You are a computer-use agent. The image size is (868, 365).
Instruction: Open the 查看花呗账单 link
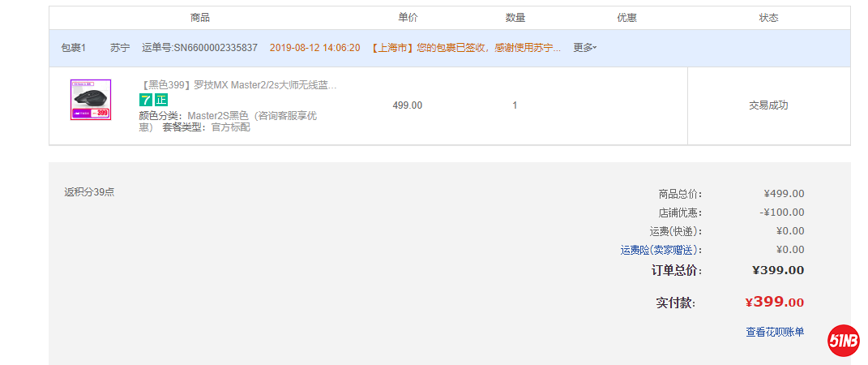(x=775, y=332)
